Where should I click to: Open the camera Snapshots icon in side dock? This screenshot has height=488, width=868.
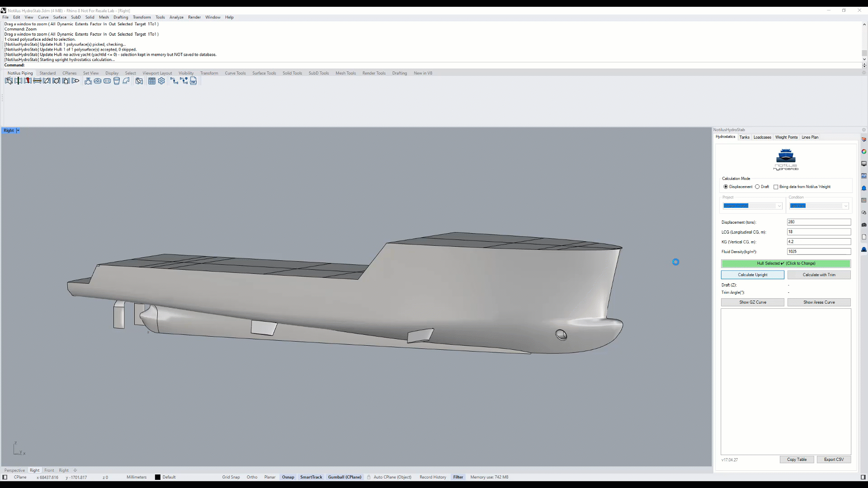point(863,225)
